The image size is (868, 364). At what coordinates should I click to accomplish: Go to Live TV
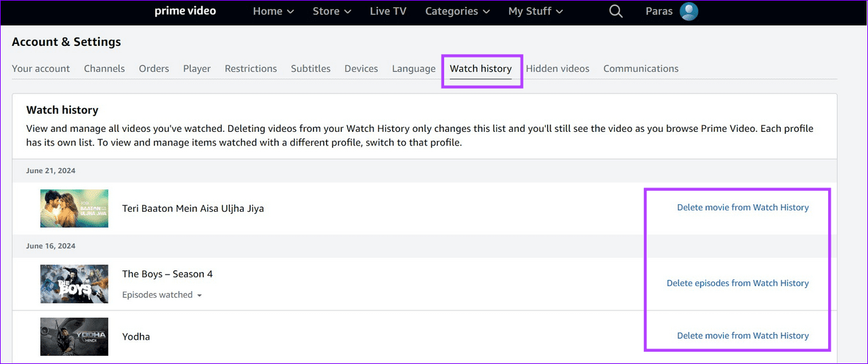[389, 12]
